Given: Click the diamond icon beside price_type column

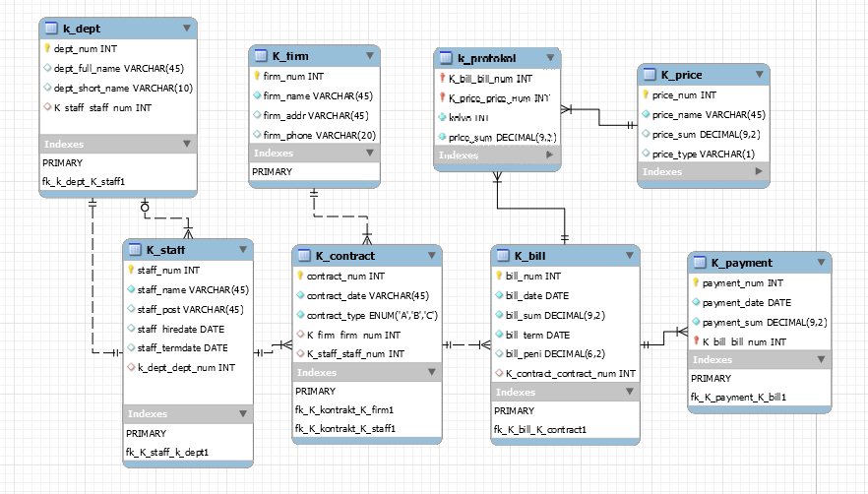Looking at the screenshot, I should click(646, 154).
